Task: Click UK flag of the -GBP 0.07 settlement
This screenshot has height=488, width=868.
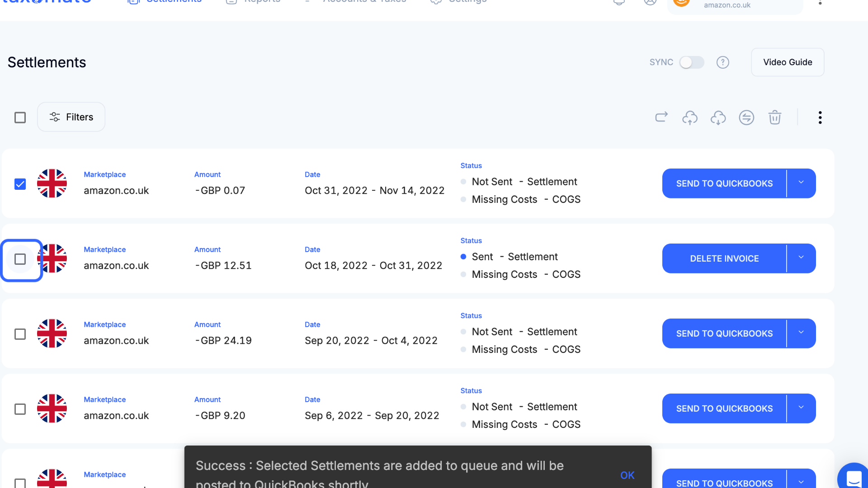Action: click(52, 183)
